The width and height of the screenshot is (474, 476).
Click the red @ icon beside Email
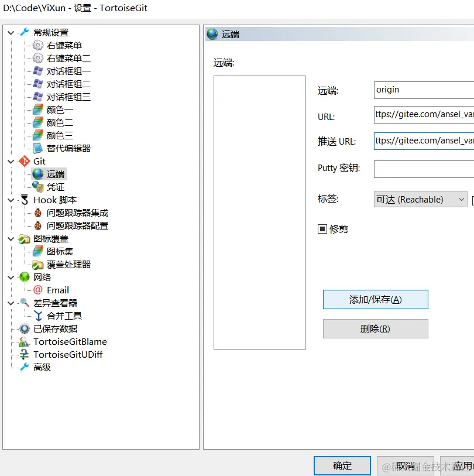[38, 290]
